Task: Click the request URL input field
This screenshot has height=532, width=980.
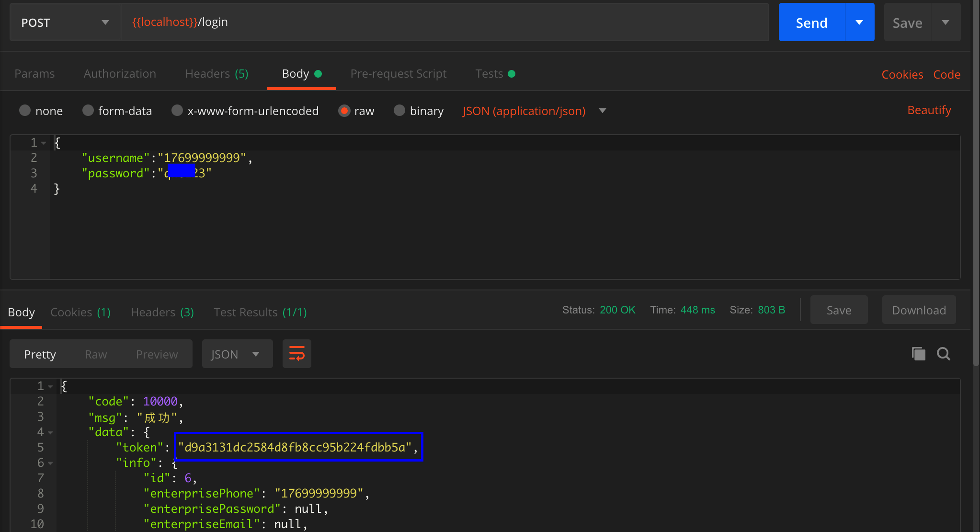Action: [x=445, y=23]
